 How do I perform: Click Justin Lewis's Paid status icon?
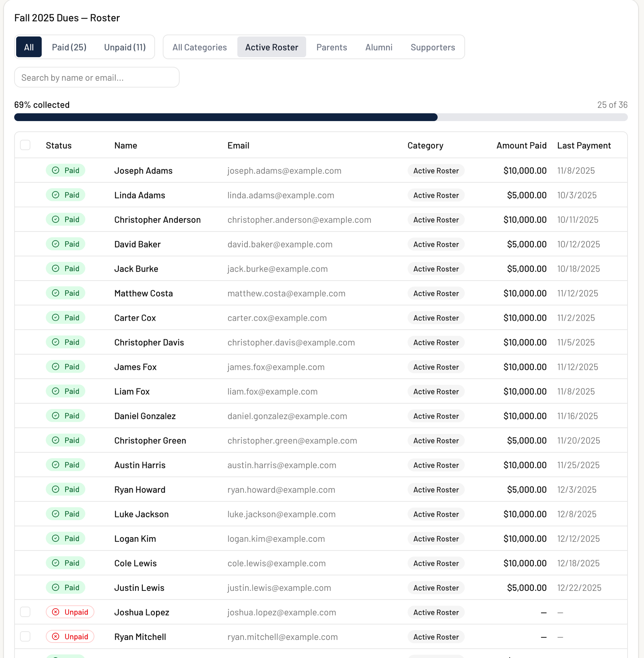point(56,588)
